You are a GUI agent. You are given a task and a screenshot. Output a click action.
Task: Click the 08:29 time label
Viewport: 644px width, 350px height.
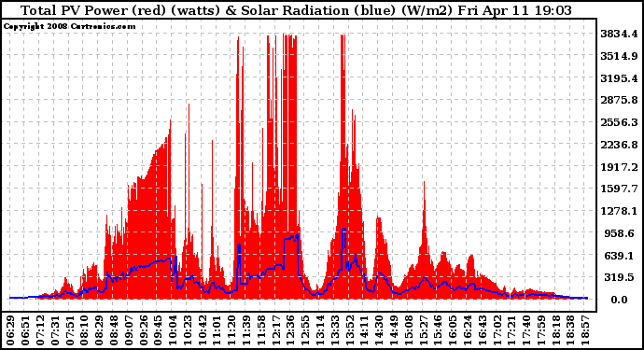click(x=99, y=330)
